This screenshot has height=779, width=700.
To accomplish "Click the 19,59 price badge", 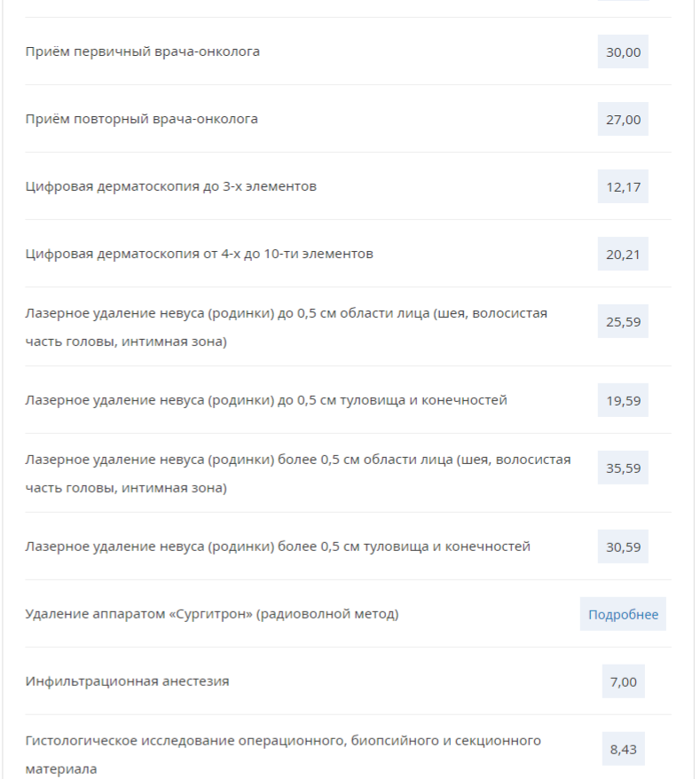I will 623,400.
